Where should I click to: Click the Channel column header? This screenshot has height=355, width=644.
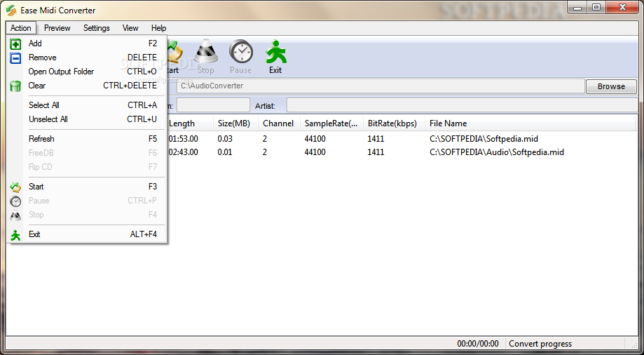pos(280,123)
